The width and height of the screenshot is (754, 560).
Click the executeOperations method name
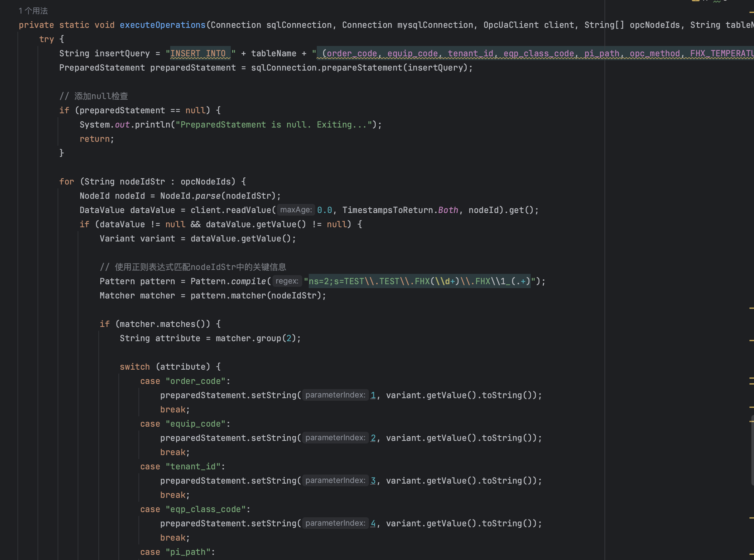(163, 25)
